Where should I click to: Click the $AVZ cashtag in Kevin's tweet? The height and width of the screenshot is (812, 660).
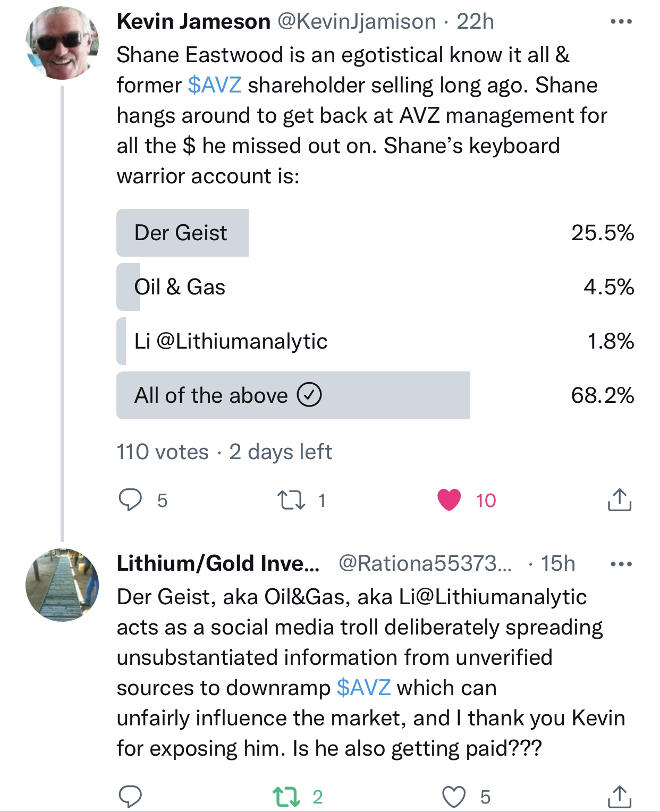215,86
